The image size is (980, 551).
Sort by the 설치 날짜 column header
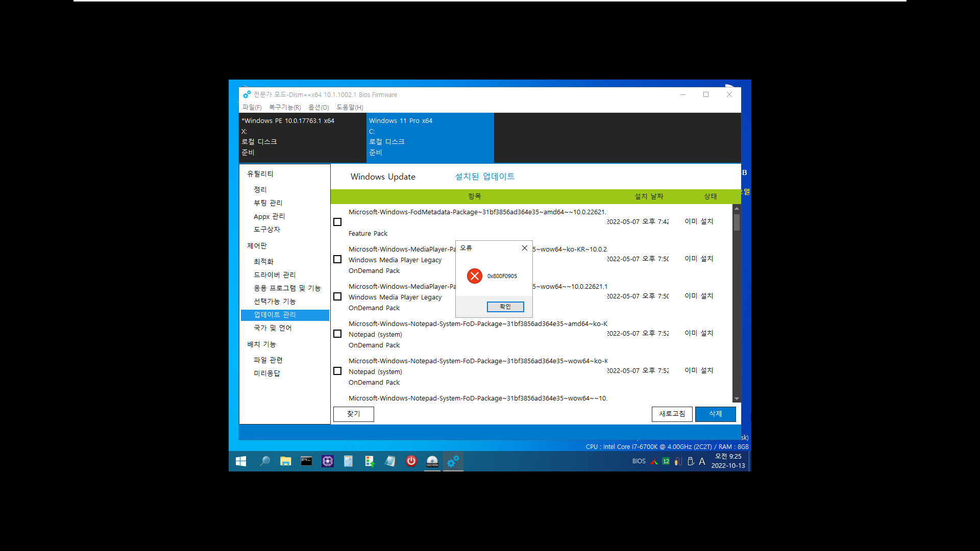[649, 196]
